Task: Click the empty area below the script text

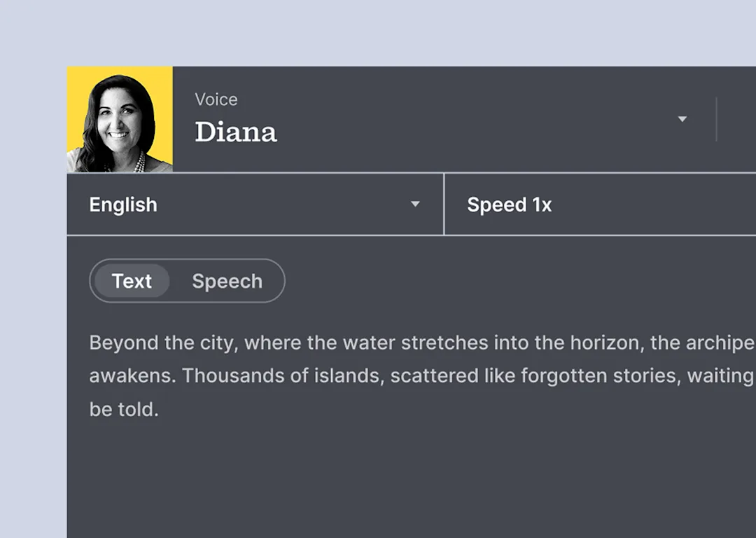Action: point(412,478)
